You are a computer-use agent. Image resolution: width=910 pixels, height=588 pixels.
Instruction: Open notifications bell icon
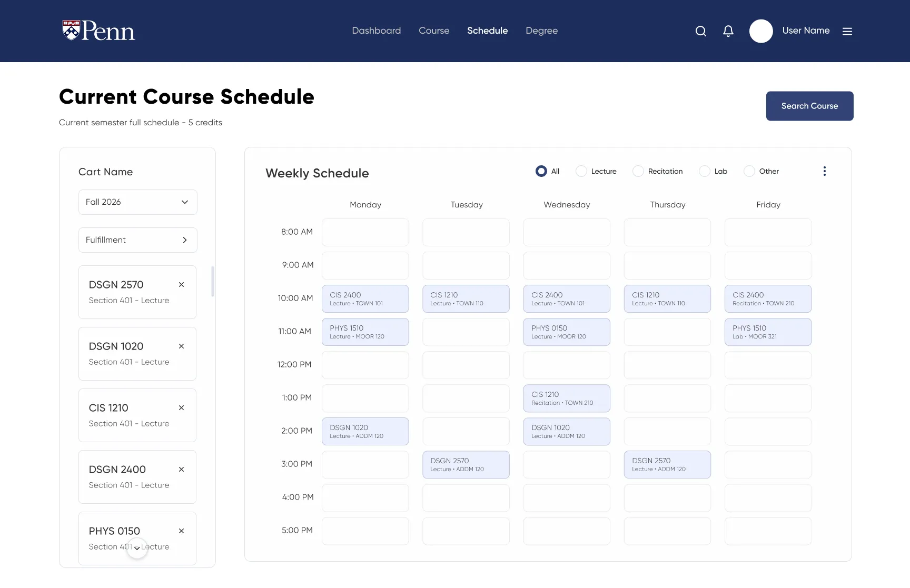coord(728,31)
